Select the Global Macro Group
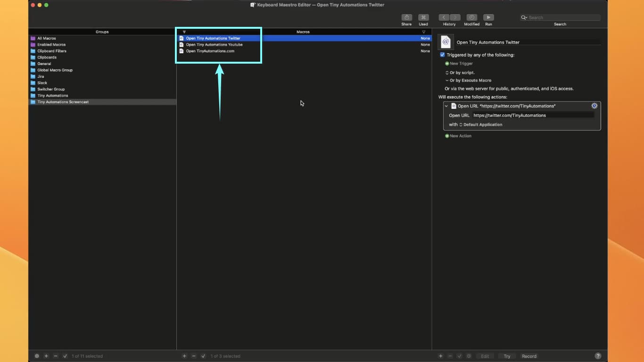The height and width of the screenshot is (362, 644). [102, 70]
